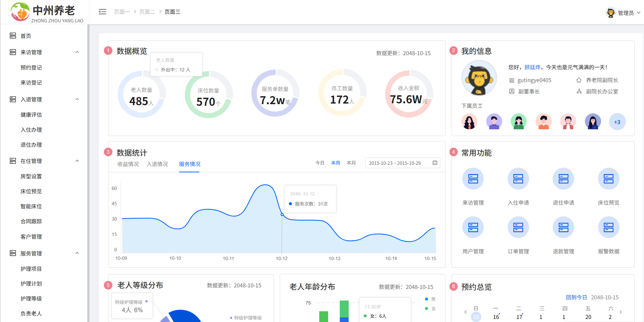The height and width of the screenshot is (322, 644).
Task: Open 退住申请 from the quick functions panel
Action: coord(563,179)
